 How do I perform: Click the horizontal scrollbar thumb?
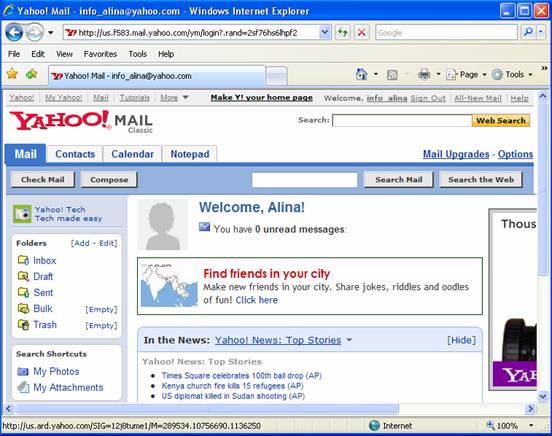[x=207, y=409]
